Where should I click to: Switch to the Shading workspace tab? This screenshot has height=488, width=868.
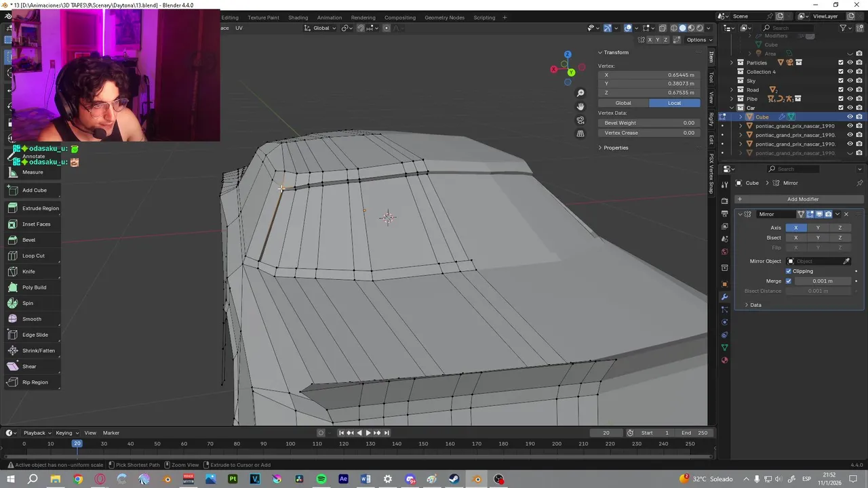tap(298, 18)
